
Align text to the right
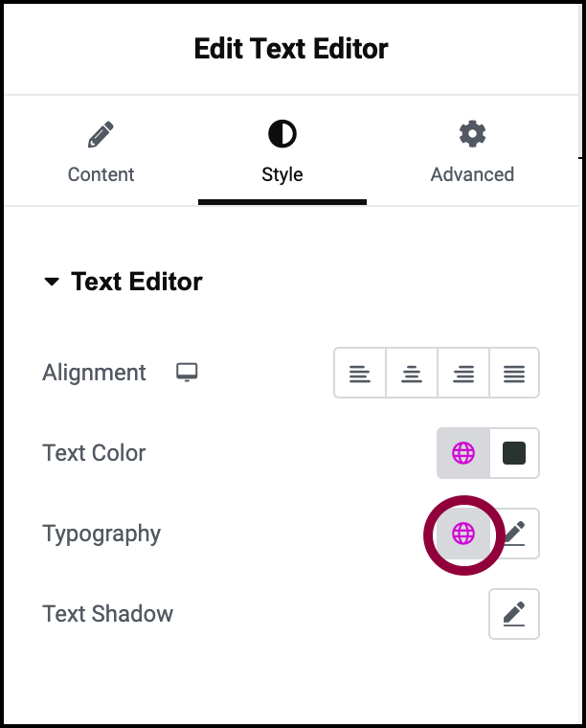click(x=463, y=373)
